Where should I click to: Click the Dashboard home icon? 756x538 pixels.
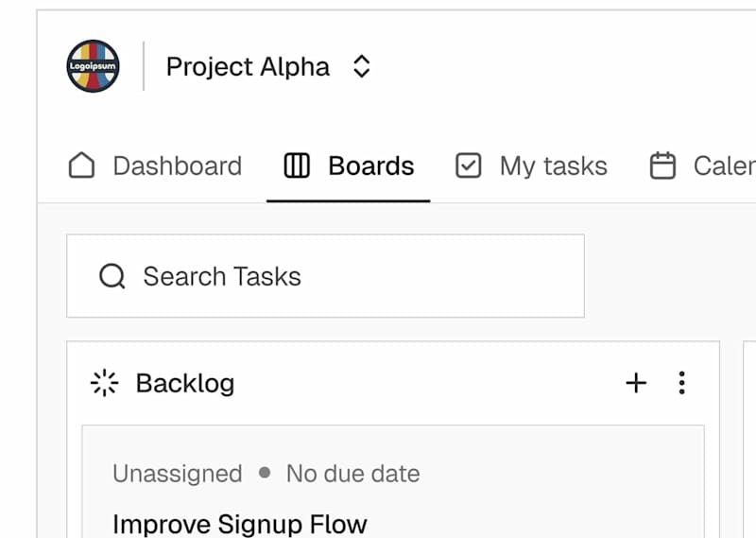(x=82, y=166)
